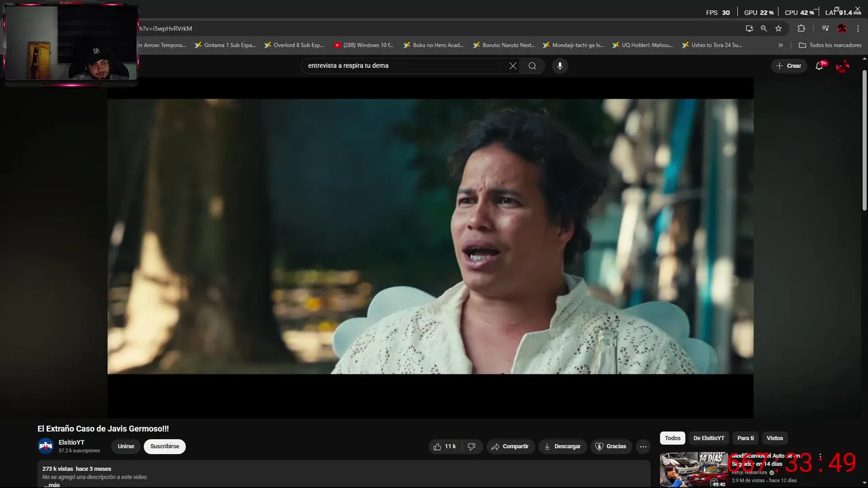Select the De ElsitioYT filter chip

[x=709, y=439]
